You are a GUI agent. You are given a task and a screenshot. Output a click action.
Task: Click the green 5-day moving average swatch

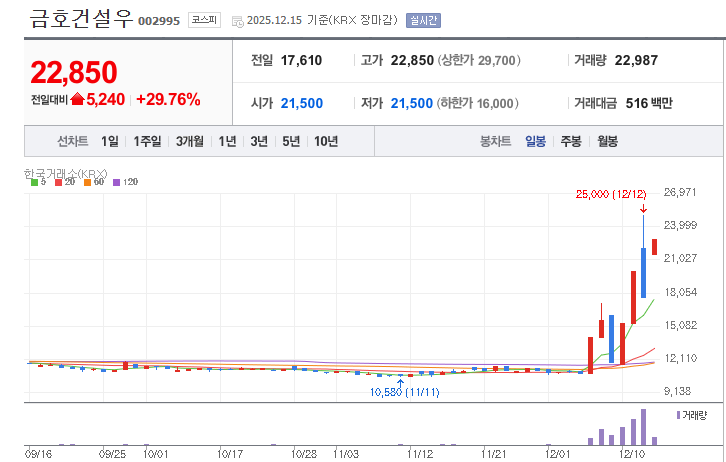[x=34, y=182]
